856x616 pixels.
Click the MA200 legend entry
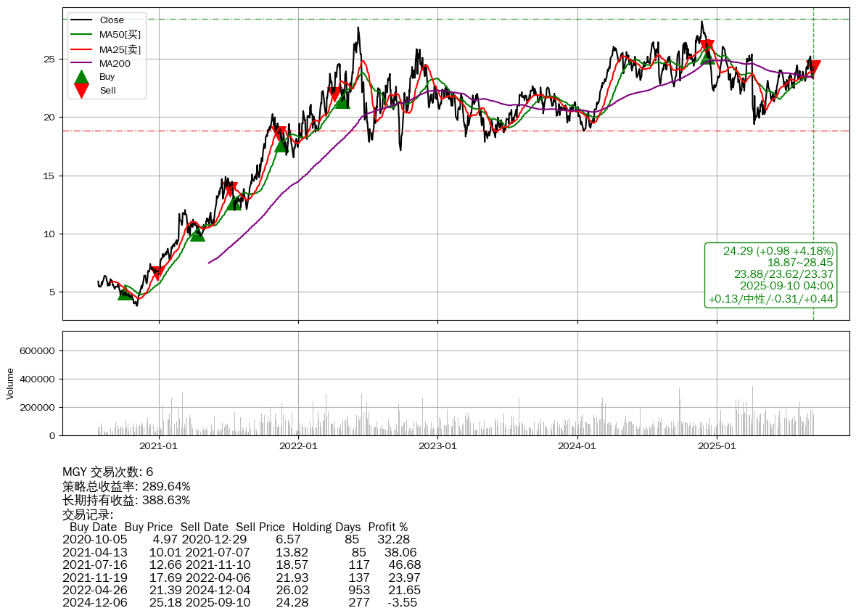coord(115,63)
